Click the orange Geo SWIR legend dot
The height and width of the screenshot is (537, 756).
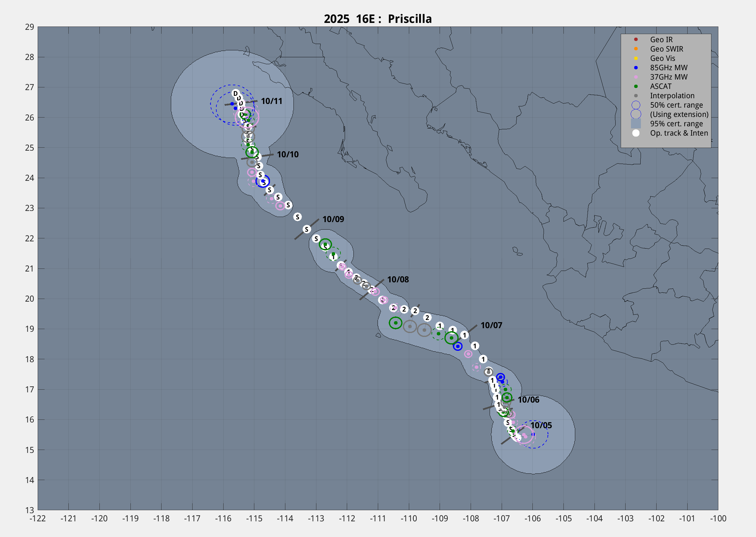coord(636,49)
